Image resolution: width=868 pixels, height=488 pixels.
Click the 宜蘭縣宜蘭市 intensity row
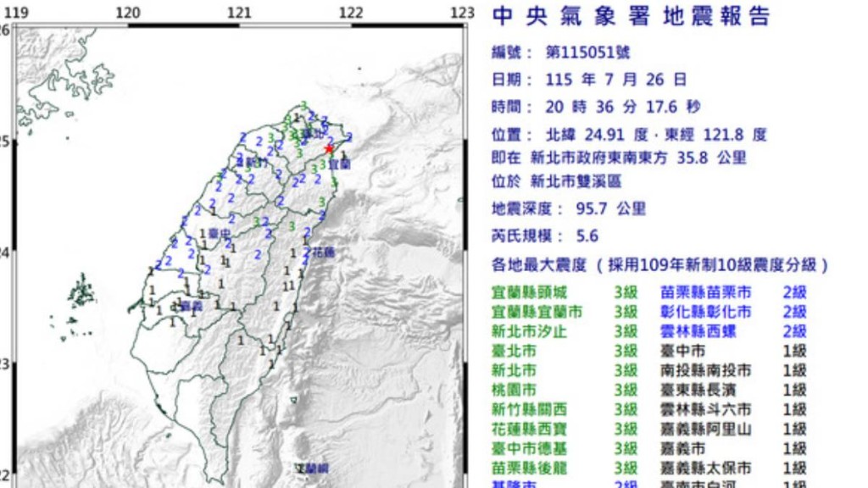pos(565,312)
